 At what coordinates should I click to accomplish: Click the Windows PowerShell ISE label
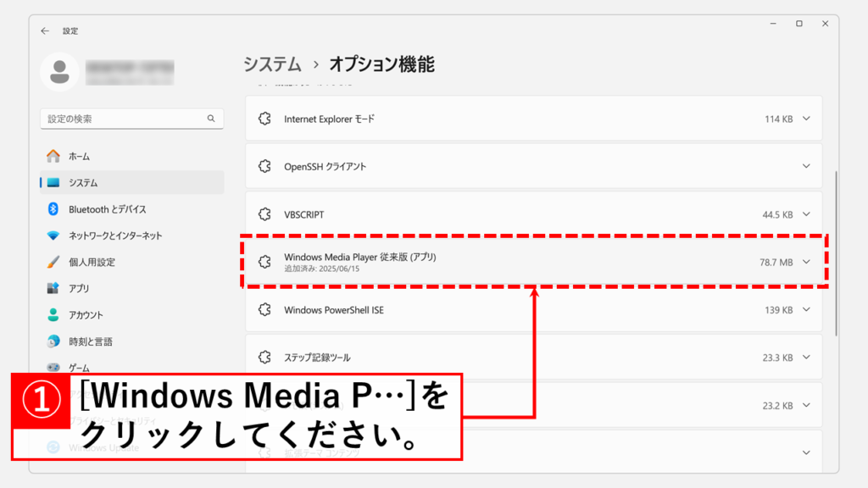coord(334,310)
